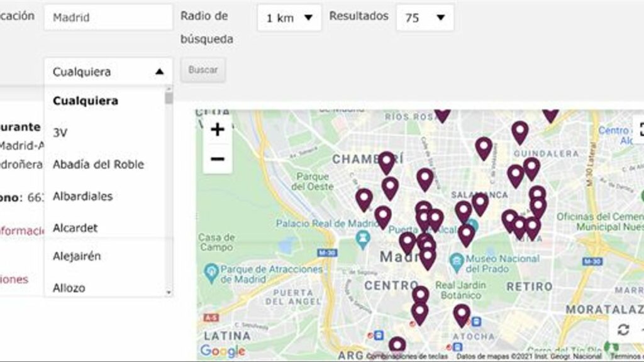Click the map refresh icon
The width and height of the screenshot is (644, 362).
pos(623,329)
